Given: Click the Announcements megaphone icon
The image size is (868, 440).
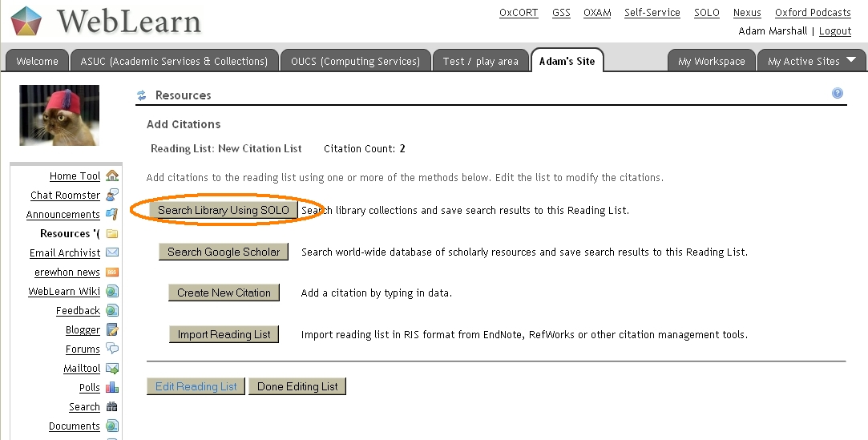Looking at the screenshot, I should coord(112,214).
